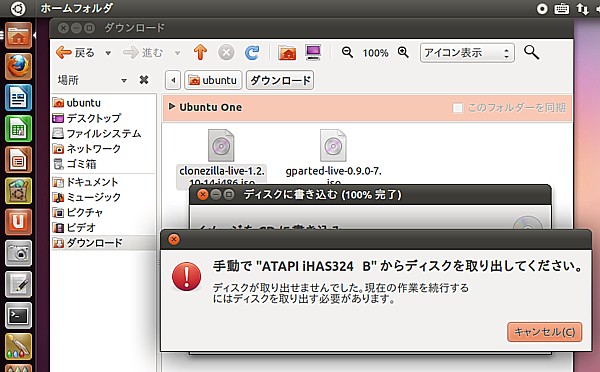Launch LibreOffice Calc from the launcher
Viewport: 600px width, 372px height.
pos(18,129)
